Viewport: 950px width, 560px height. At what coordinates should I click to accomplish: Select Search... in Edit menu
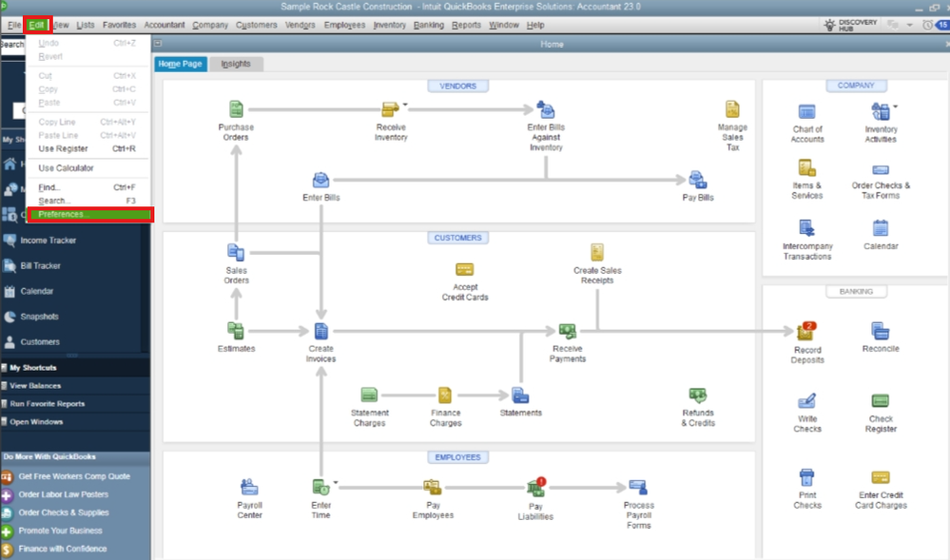coord(87,201)
